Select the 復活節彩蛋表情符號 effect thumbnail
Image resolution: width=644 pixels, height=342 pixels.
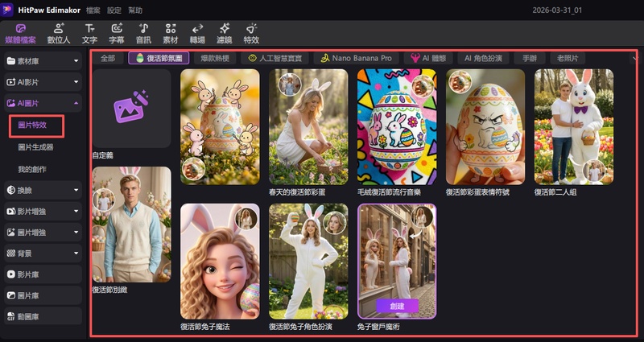485,126
